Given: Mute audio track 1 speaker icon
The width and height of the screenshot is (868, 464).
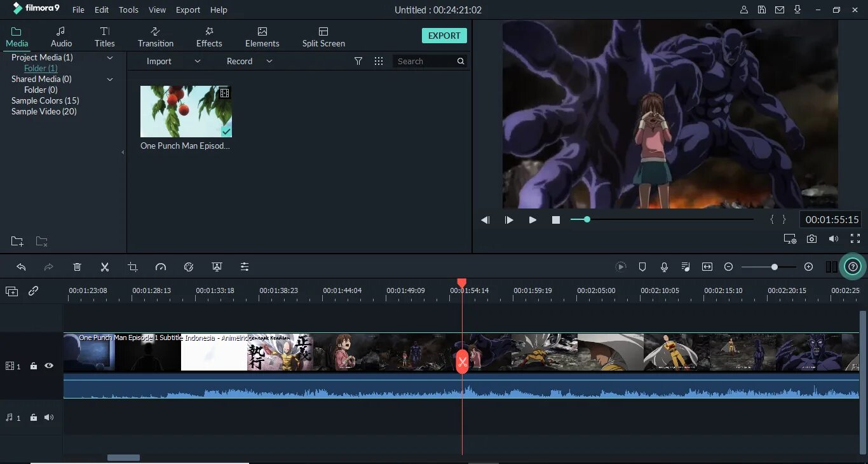Looking at the screenshot, I should [49, 418].
